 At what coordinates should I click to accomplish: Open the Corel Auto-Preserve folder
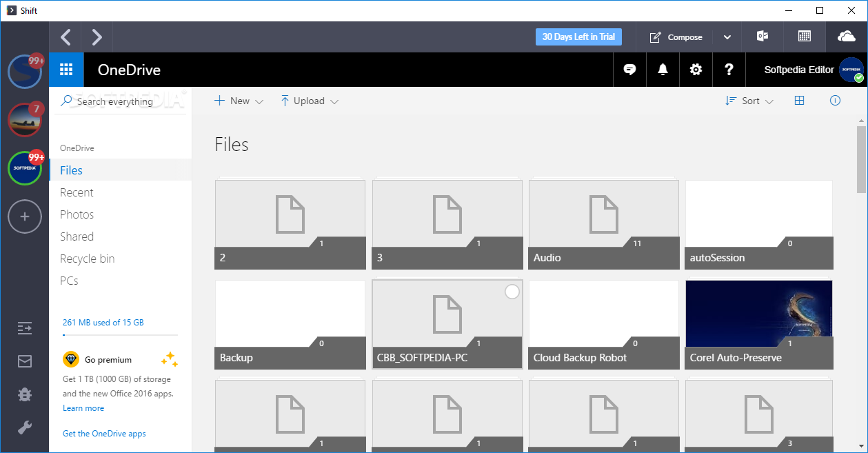(x=759, y=325)
